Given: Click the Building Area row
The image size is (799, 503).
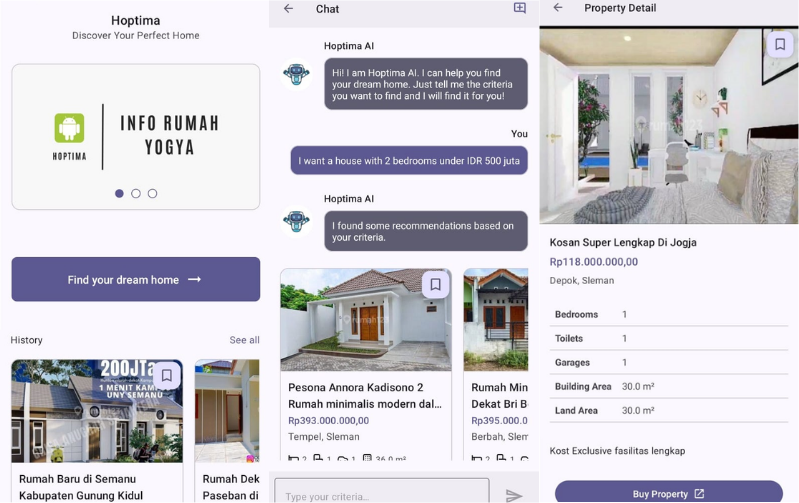Looking at the screenshot, I should click(669, 386).
